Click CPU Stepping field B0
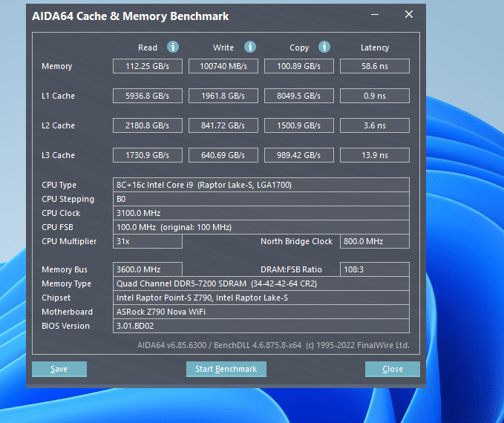The height and width of the screenshot is (423, 504). coord(261,199)
